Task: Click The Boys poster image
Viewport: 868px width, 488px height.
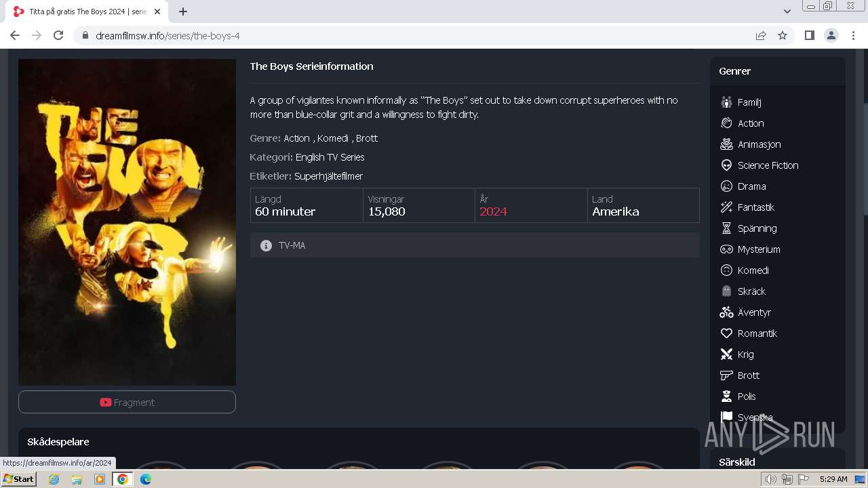Action: (x=127, y=222)
